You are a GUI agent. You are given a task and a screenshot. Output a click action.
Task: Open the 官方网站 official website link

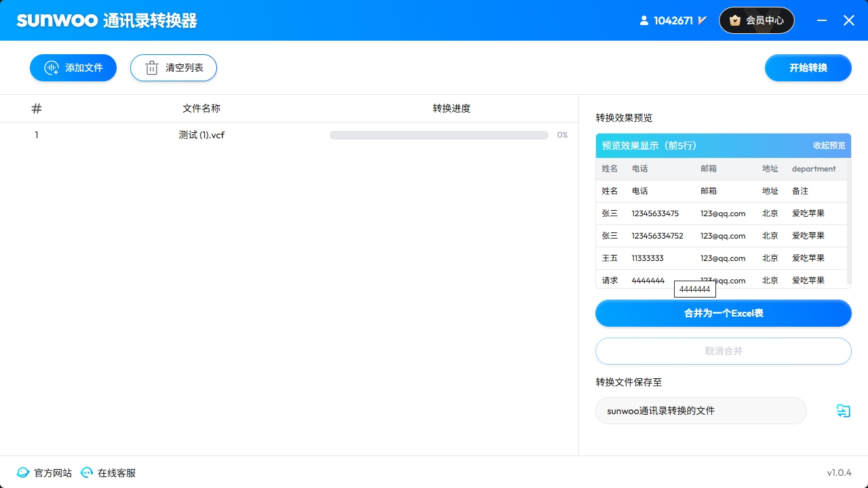[x=53, y=472]
